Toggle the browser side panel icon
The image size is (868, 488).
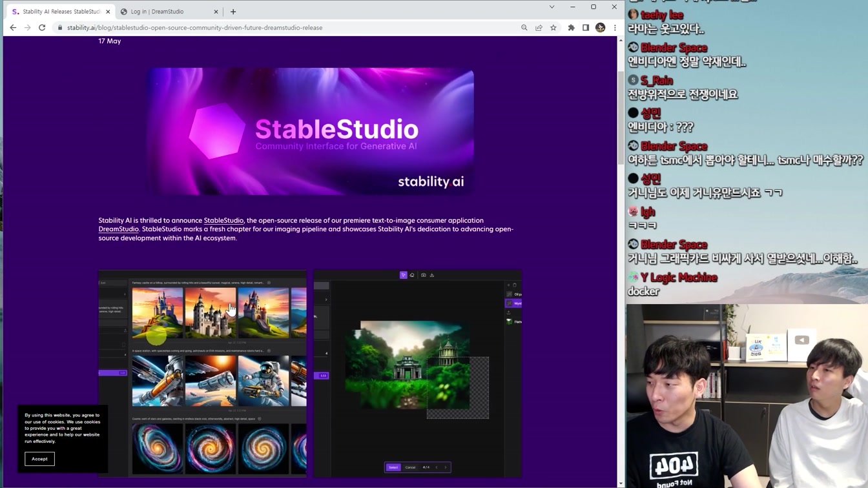586,28
